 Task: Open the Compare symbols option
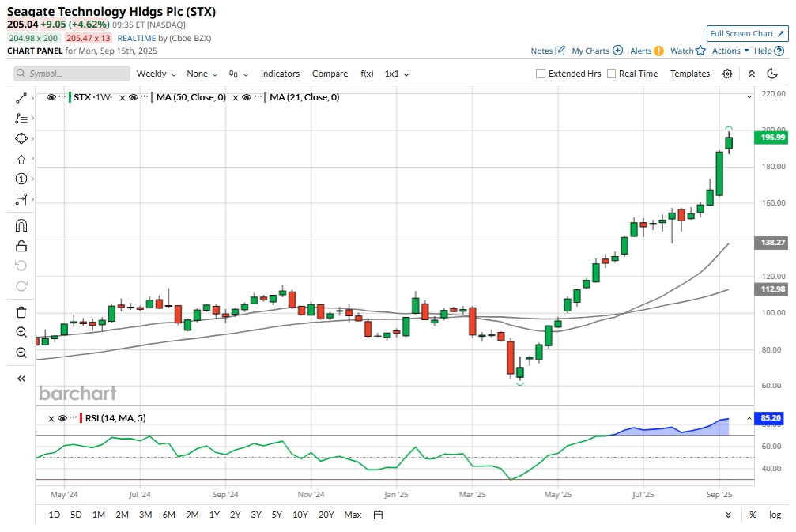click(330, 74)
